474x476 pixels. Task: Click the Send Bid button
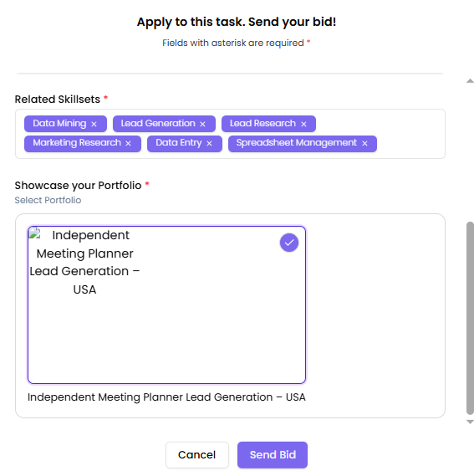[x=273, y=455]
